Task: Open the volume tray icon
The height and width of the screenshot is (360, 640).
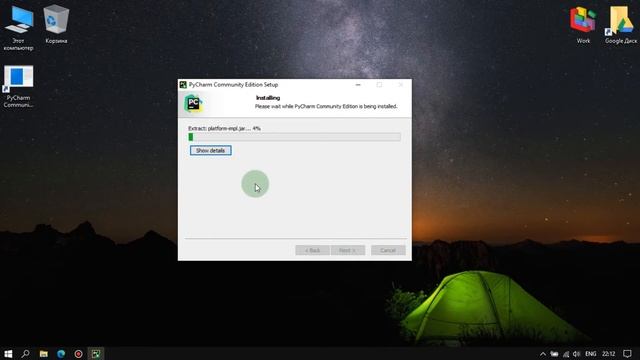Action: click(x=576, y=354)
